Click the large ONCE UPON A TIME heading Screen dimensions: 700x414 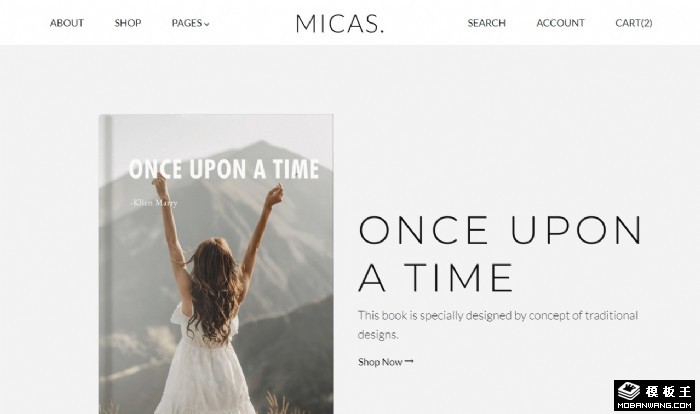coord(500,254)
